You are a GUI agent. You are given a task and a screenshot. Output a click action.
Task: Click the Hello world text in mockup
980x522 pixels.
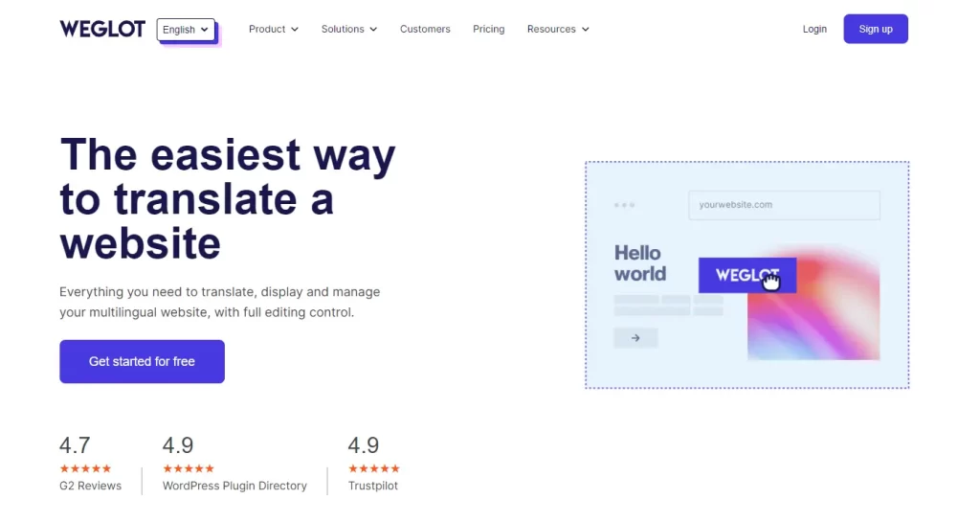click(x=640, y=263)
